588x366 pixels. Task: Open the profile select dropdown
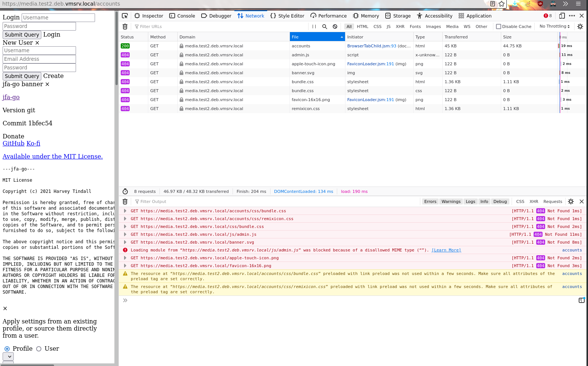coord(8,357)
